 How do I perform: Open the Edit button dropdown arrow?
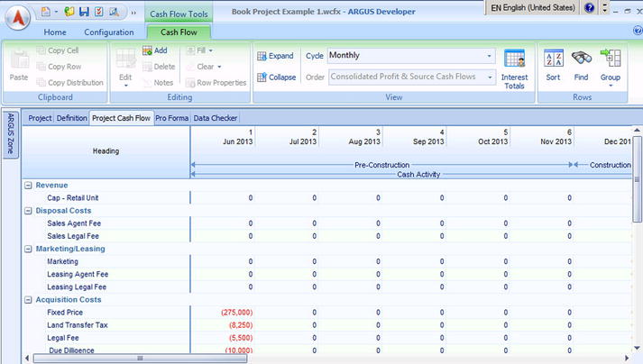[126, 86]
